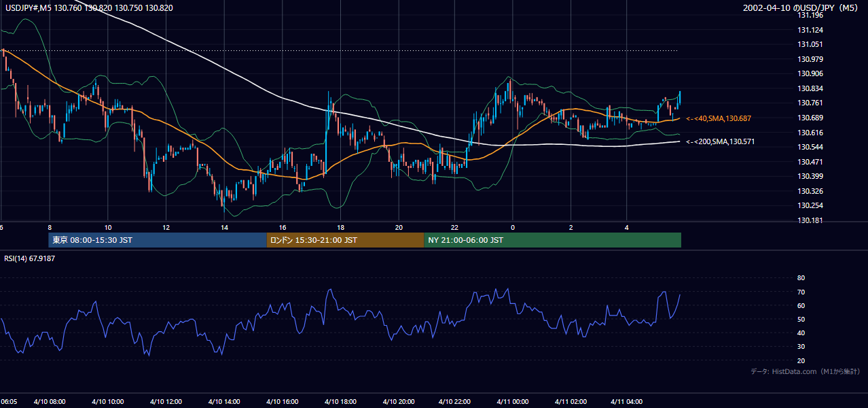Click RSI scale label 80
This screenshot has width=868, height=408.
pyautogui.click(x=801, y=278)
